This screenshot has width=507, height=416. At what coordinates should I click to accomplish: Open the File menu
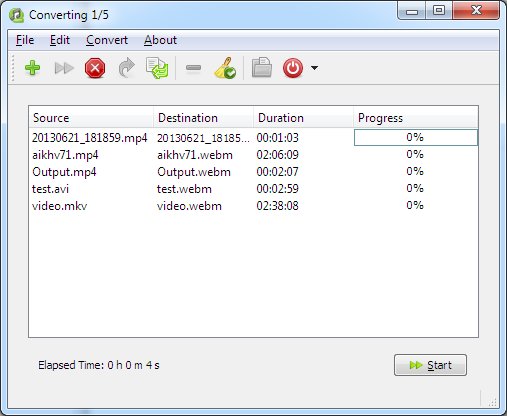pos(25,40)
